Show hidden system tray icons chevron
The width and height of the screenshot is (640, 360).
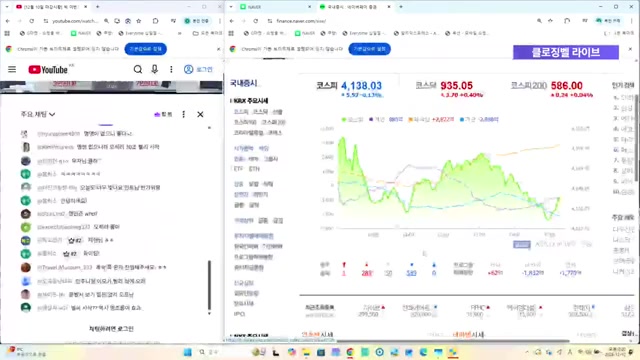point(527,352)
